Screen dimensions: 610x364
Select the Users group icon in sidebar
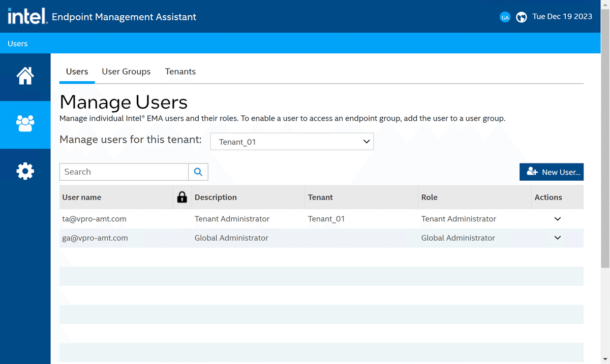25,123
